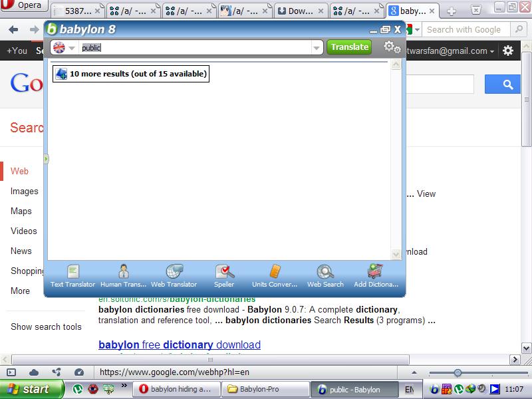
Task: Click Search with Google input field
Action: 466,29
